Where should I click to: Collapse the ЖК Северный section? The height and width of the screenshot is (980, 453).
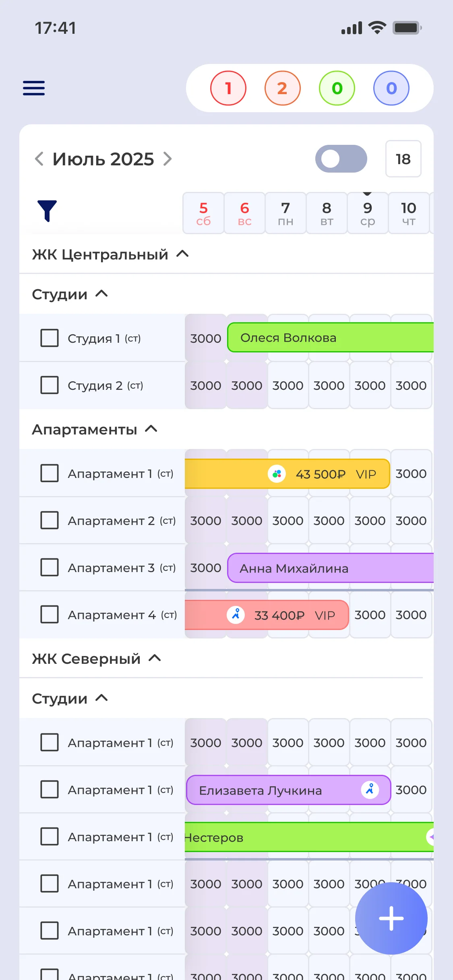point(154,658)
